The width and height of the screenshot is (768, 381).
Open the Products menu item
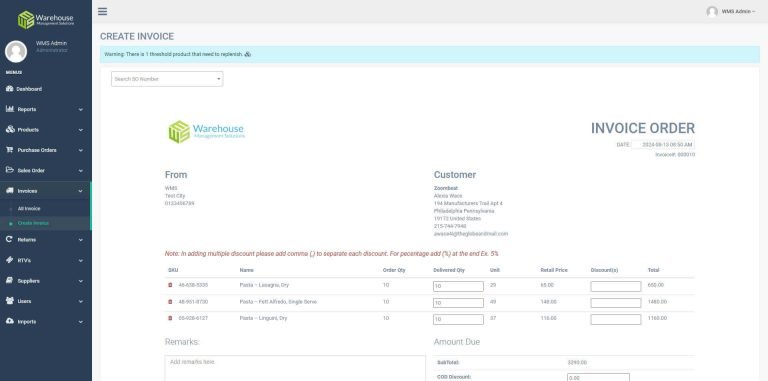46,130
